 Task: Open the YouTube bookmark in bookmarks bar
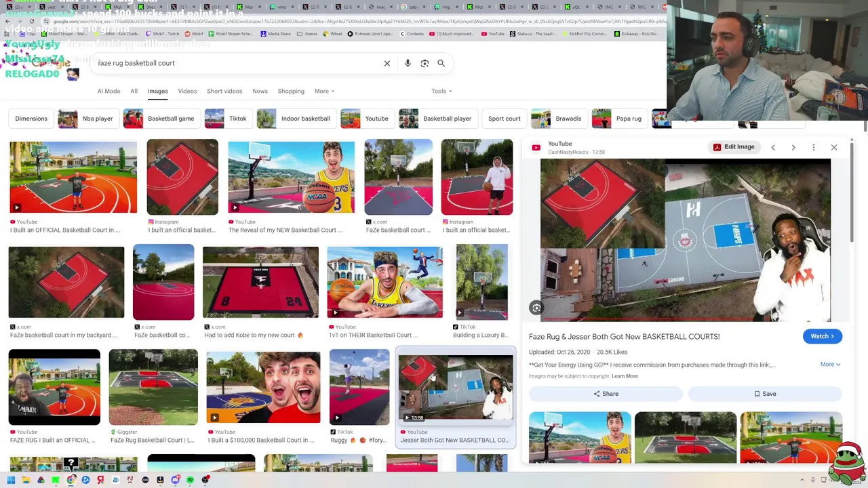coord(492,33)
